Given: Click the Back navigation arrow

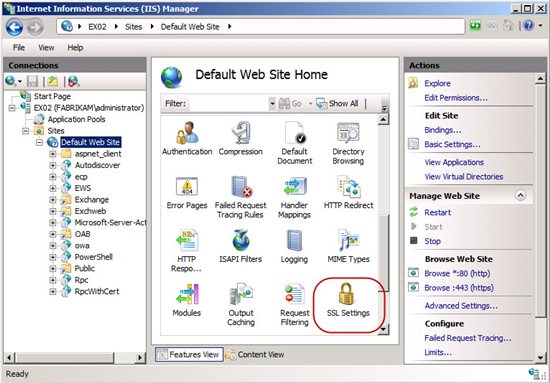Looking at the screenshot, I should pyautogui.click(x=14, y=27).
